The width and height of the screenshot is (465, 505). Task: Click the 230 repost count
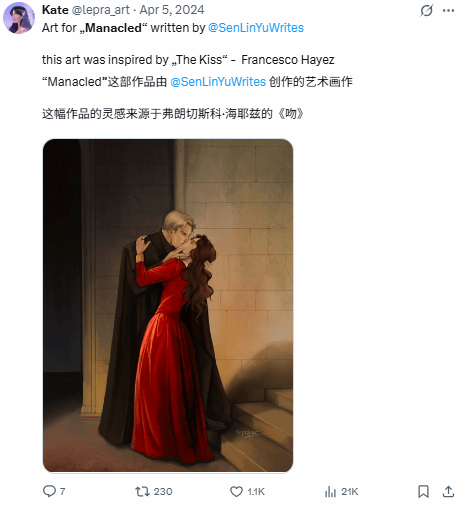pyautogui.click(x=163, y=492)
